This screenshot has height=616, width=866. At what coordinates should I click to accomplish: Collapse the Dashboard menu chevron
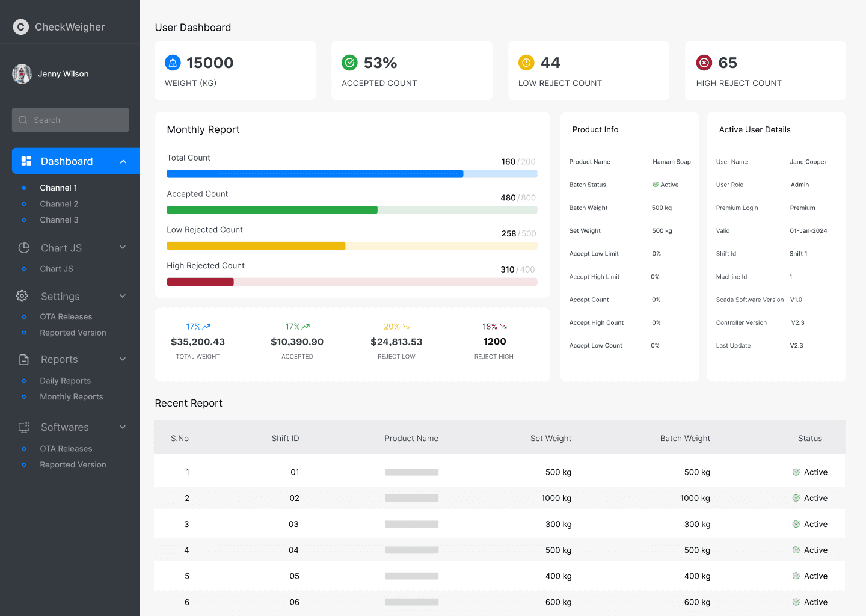coord(123,161)
